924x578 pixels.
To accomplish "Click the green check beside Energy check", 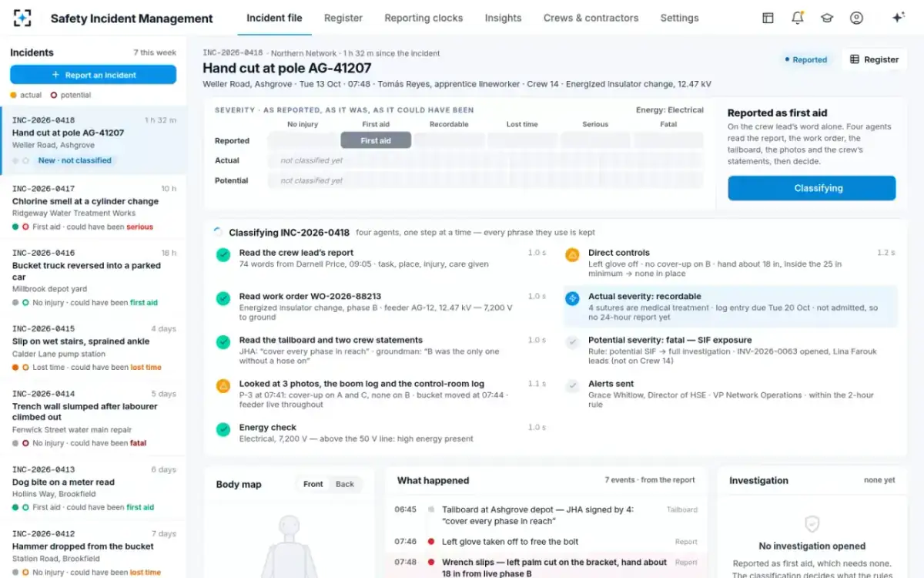I will pyautogui.click(x=223, y=430).
